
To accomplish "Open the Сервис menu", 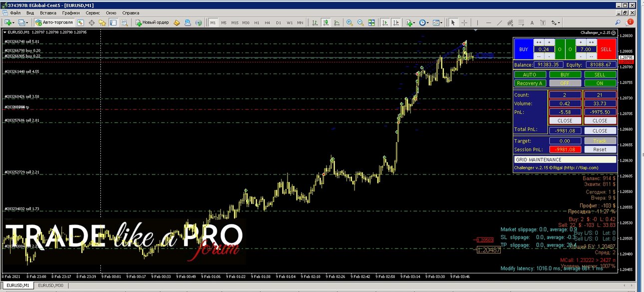I will pyautogui.click(x=93, y=12).
